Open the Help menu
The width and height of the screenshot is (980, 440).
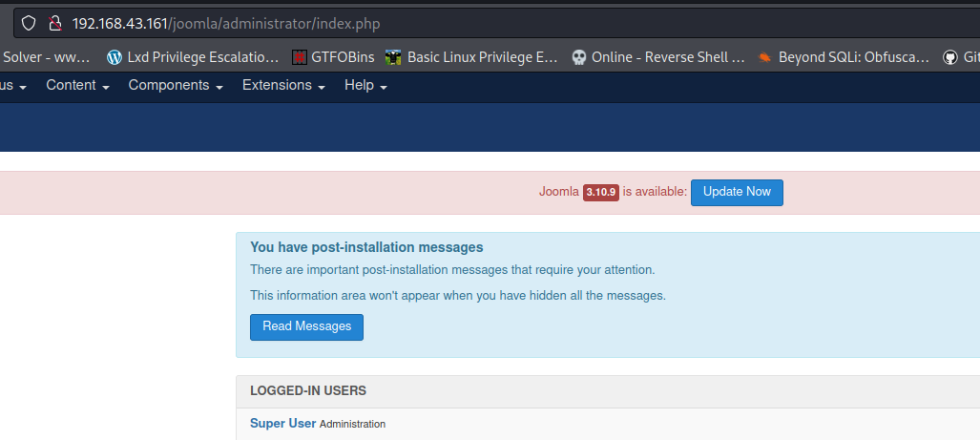pos(365,86)
